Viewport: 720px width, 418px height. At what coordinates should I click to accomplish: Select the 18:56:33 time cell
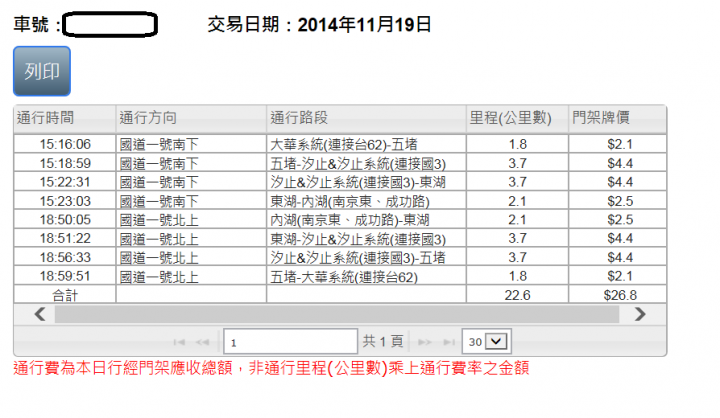65,257
